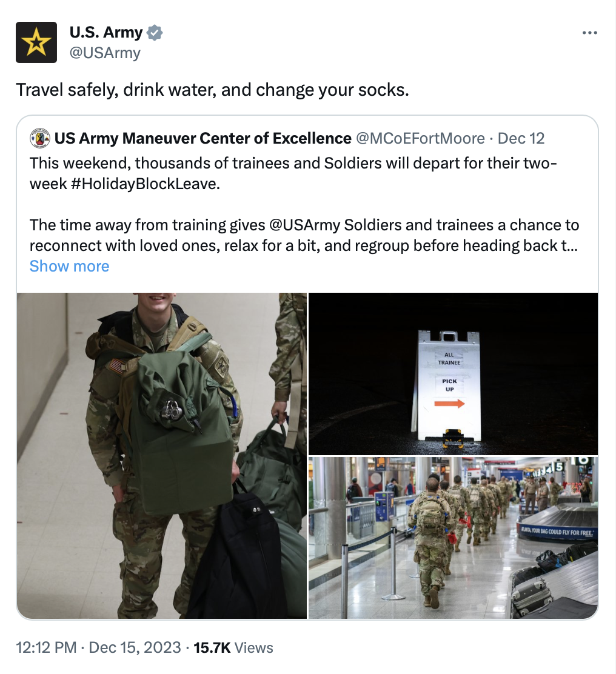
Task: Open the @USArmy handle link
Action: click(105, 53)
